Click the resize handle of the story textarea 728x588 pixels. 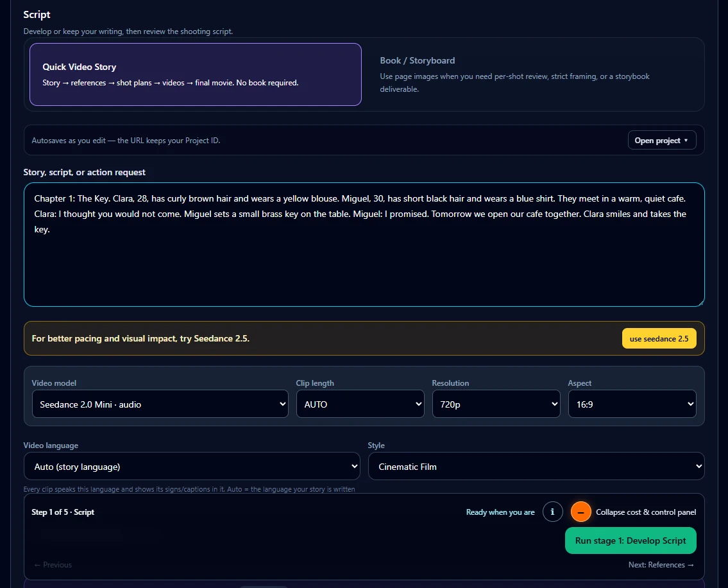(700, 302)
